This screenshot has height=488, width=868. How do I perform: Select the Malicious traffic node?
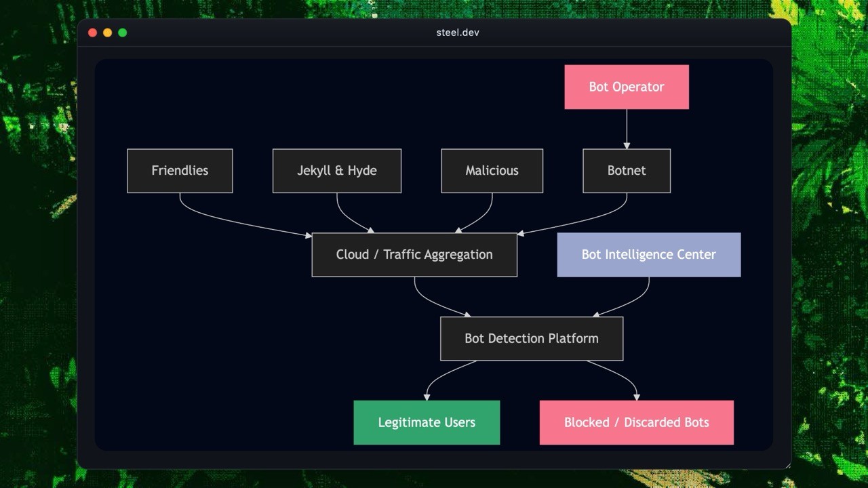pyautogui.click(x=491, y=170)
